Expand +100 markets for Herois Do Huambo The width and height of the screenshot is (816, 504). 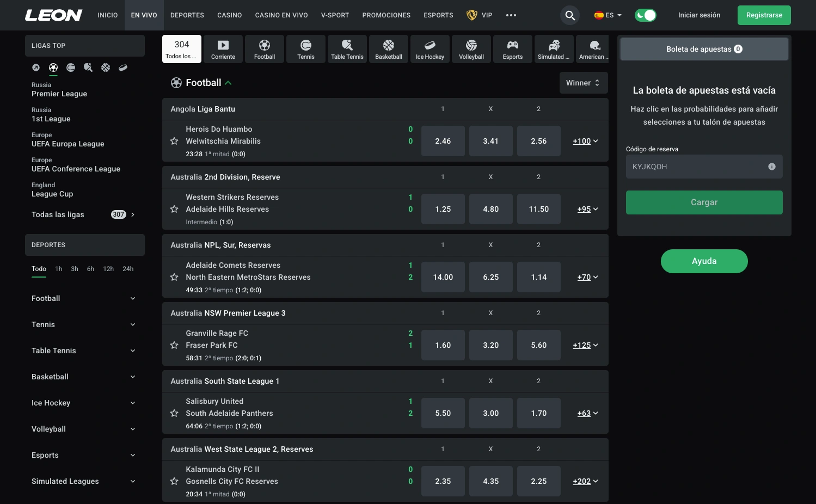(x=585, y=141)
